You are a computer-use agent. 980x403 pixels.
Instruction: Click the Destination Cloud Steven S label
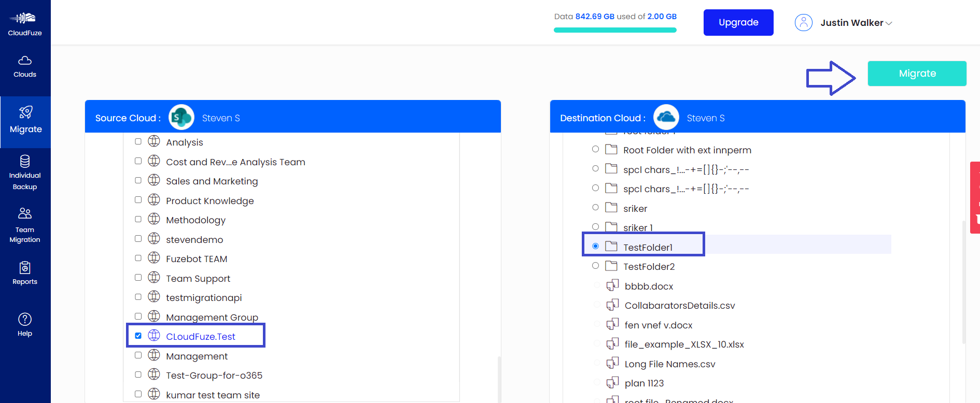point(706,118)
